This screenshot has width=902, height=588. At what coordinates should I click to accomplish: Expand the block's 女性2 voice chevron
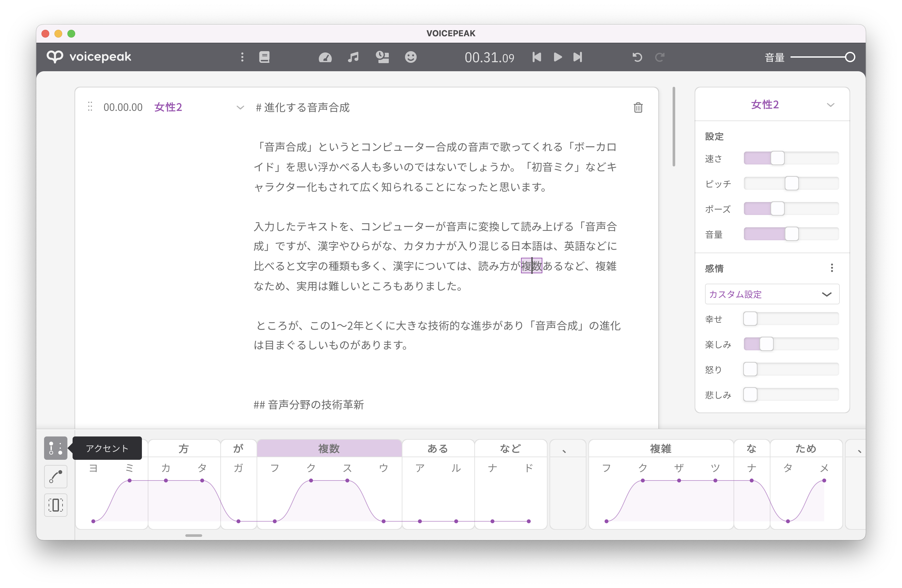point(240,107)
